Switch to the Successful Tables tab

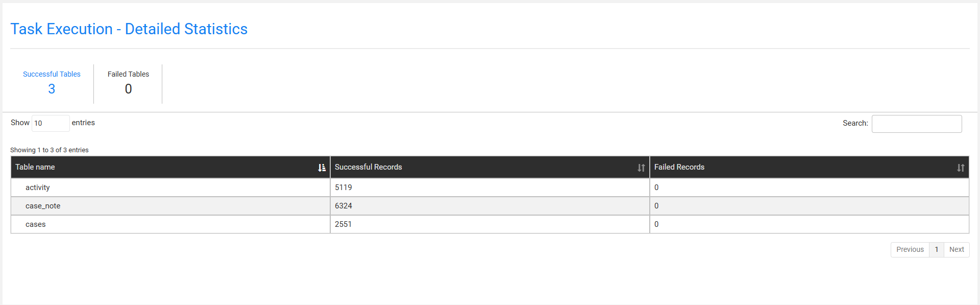[52, 82]
